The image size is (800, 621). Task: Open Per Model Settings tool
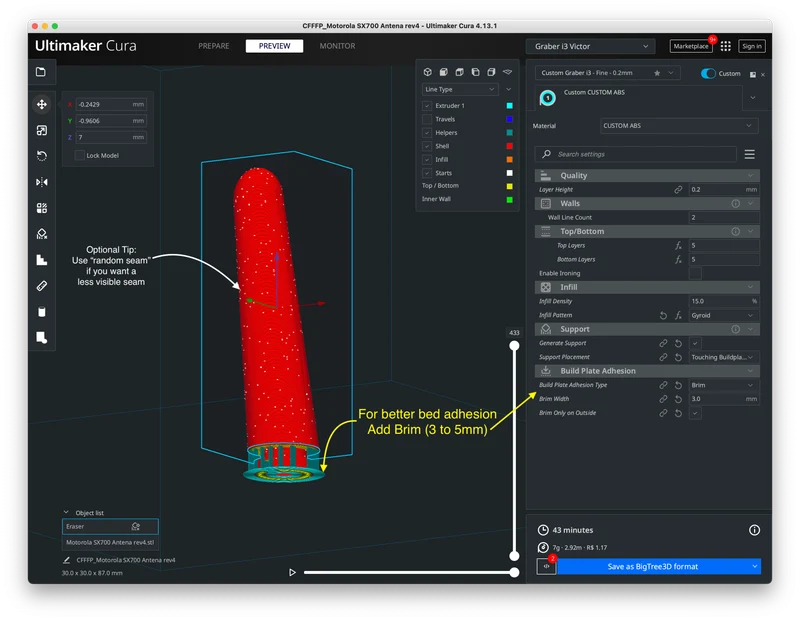point(42,208)
